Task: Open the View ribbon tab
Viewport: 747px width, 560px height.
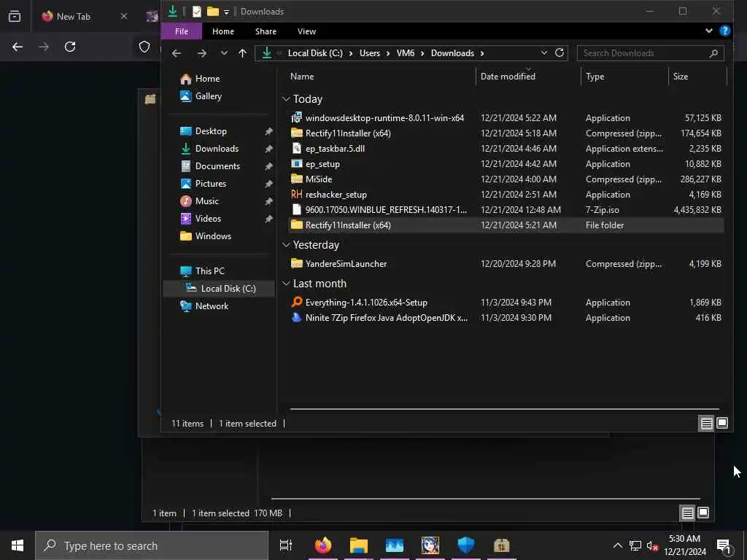Action: point(306,31)
